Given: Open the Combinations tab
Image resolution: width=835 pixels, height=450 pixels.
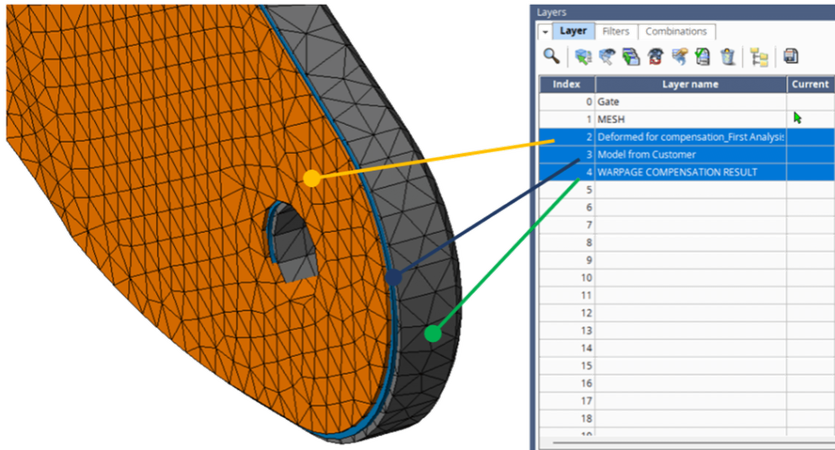Looking at the screenshot, I should click(675, 32).
